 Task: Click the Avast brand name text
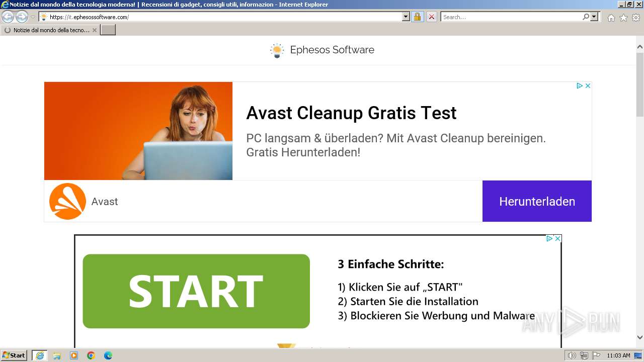coord(105,202)
